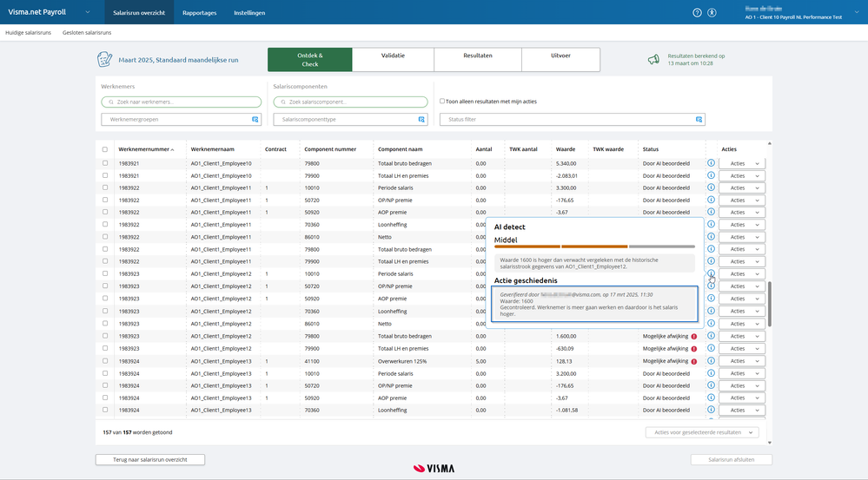Open info icon for Employee11 Loonheffing row

[711, 225]
